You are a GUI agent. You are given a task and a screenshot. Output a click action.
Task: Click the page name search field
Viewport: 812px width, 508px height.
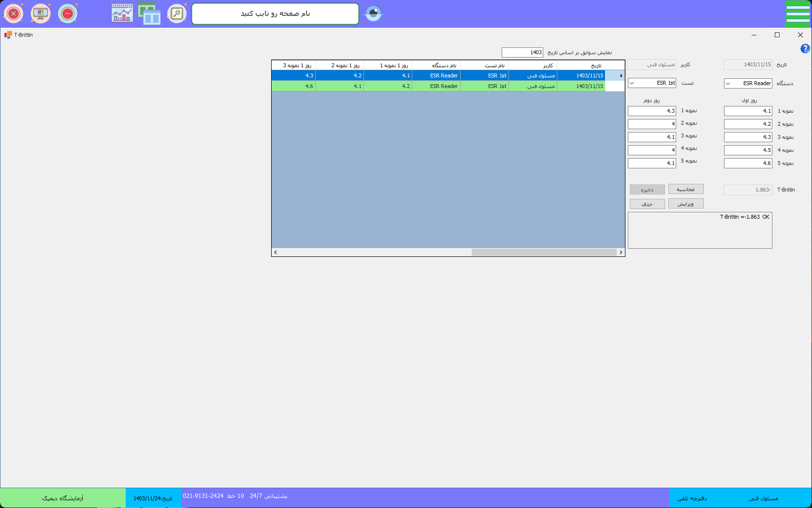[275, 14]
